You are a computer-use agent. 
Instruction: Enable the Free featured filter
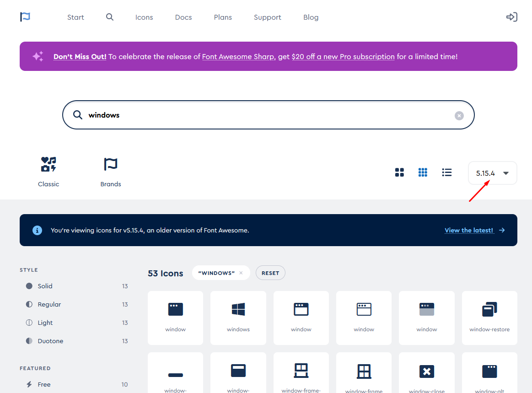(77, 384)
